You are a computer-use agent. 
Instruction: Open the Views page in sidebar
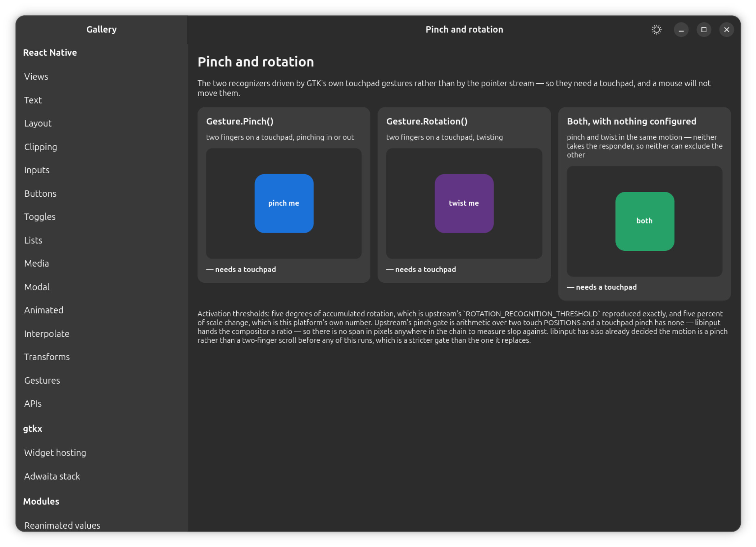101,77
